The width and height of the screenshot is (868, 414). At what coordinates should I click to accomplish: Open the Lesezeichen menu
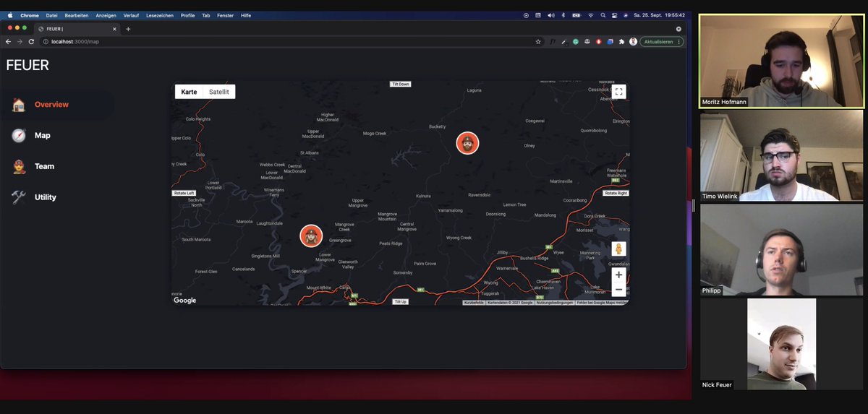(160, 15)
